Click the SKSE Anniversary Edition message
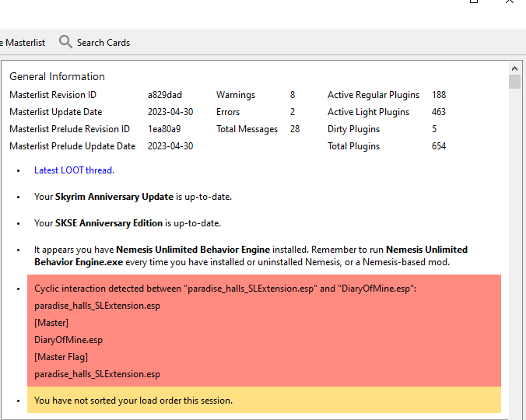 click(128, 223)
